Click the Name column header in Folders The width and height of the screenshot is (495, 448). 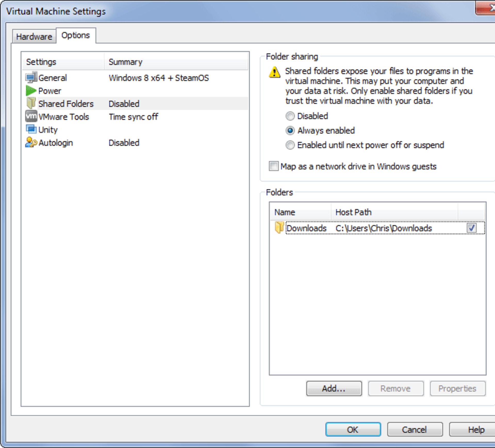(301, 212)
